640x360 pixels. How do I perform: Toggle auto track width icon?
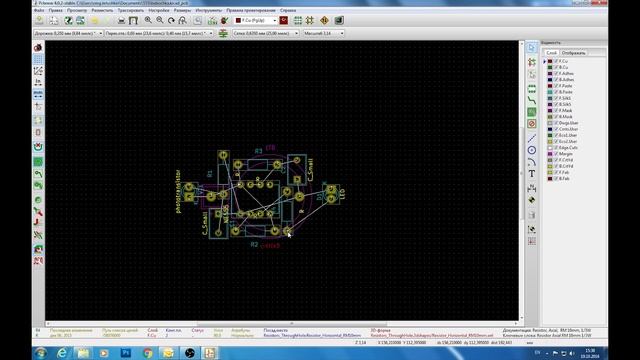pos(223,33)
